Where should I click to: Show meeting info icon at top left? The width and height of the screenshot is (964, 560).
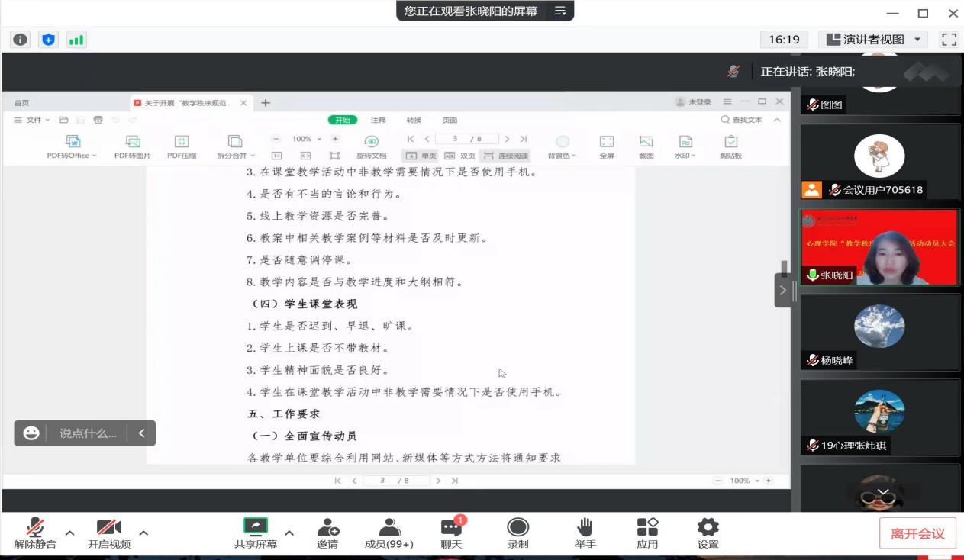(21, 40)
